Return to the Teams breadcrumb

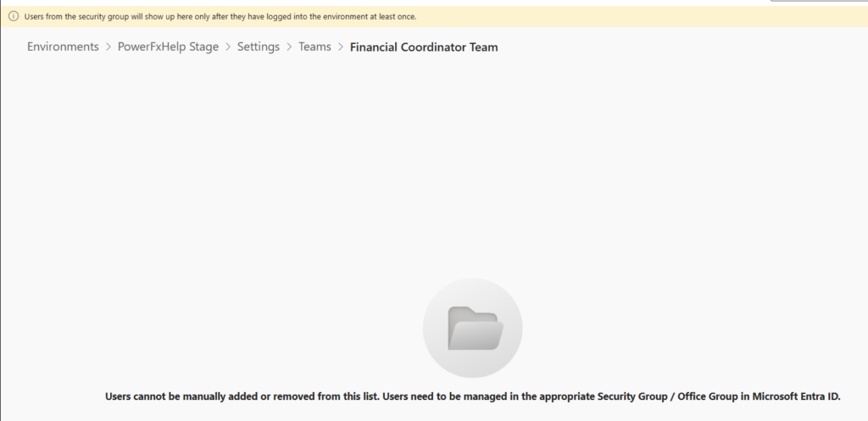coord(314,47)
